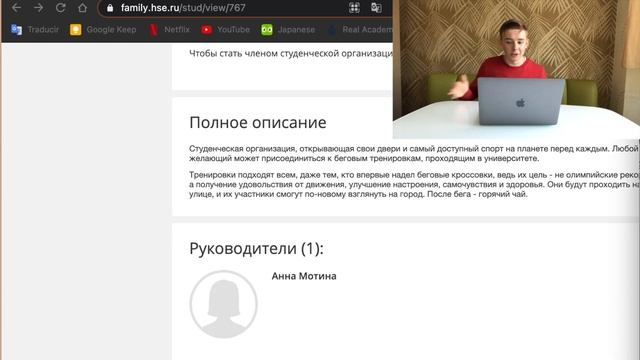This screenshot has width=640, height=360.
Task: Click the paragraph starting Тренировки подходят всем
Action: click(414, 184)
